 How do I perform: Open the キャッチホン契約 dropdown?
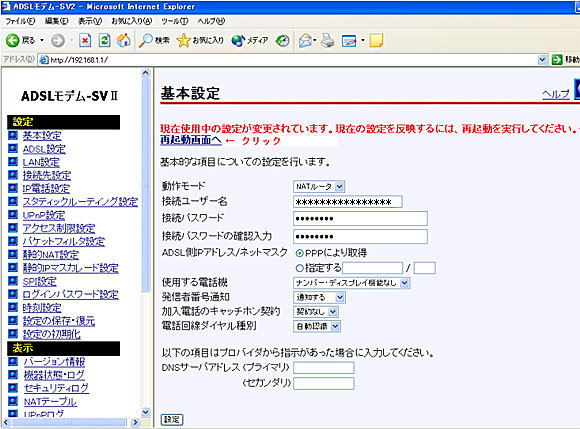pyautogui.click(x=316, y=312)
